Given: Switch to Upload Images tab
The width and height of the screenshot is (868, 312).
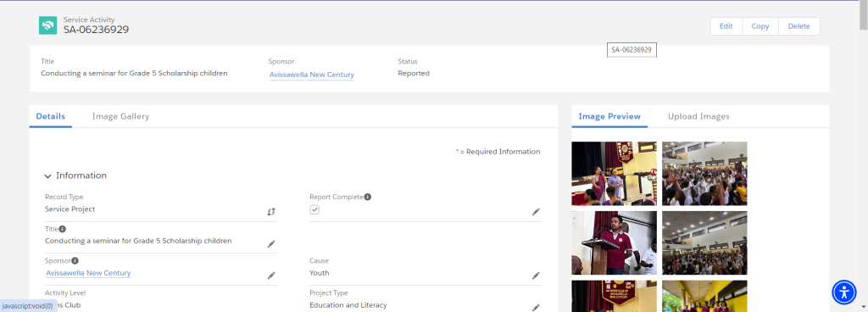Looking at the screenshot, I should coord(698,116).
